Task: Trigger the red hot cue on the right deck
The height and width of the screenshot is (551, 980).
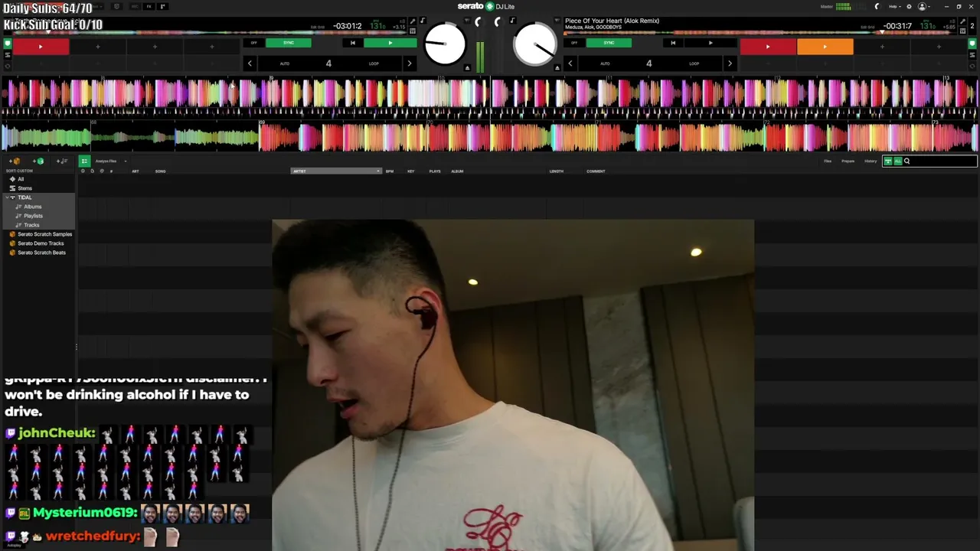Action: coord(768,47)
